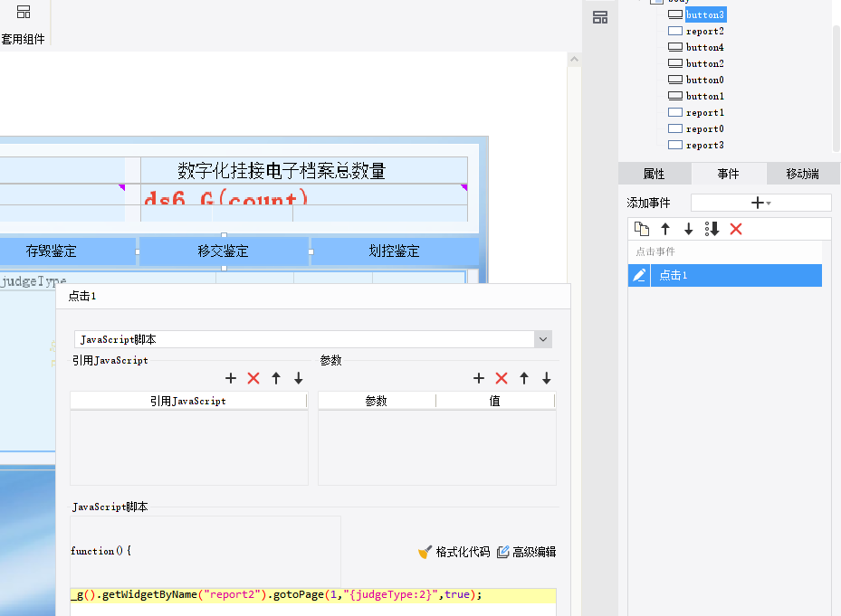841x616 pixels.
Task: Add a referenced JavaScript with plus icon
Action: point(231,378)
